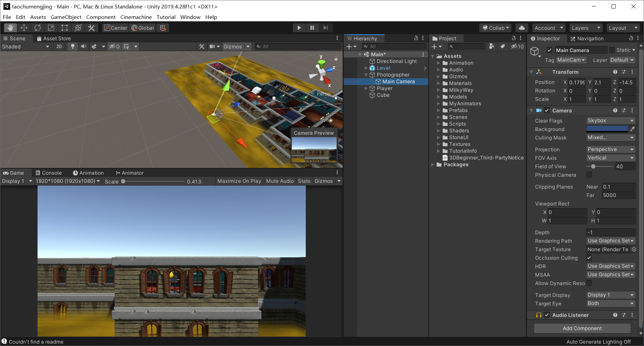Disable the Audio Listener checkbox
Viewport: 644px width, 346px height.
click(x=547, y=315)
